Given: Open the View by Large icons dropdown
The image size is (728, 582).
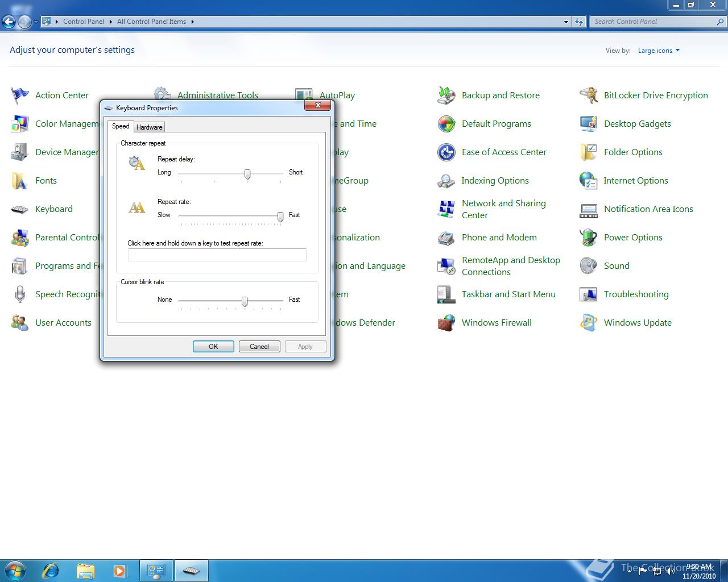Looking at the screenshot, I should point(659,51).
